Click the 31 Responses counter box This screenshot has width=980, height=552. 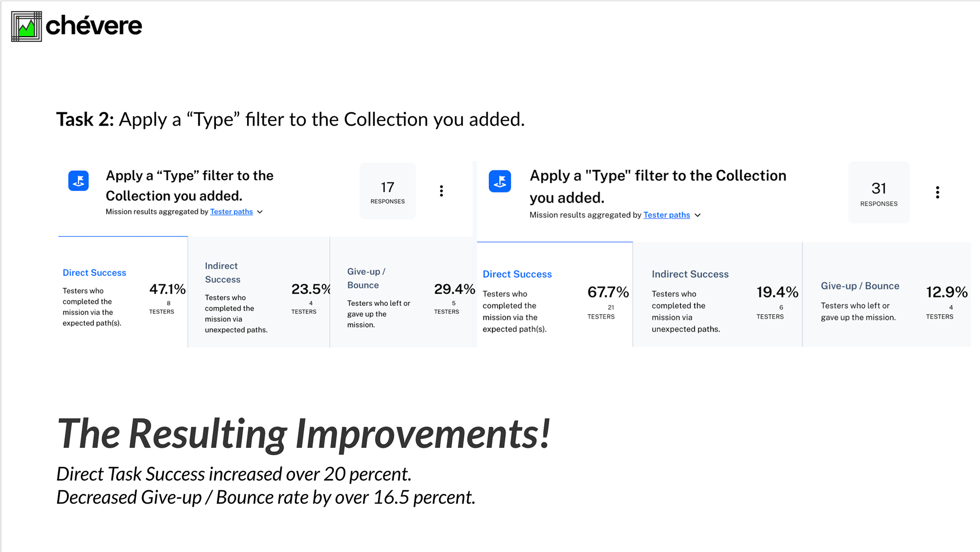[879, 193]
